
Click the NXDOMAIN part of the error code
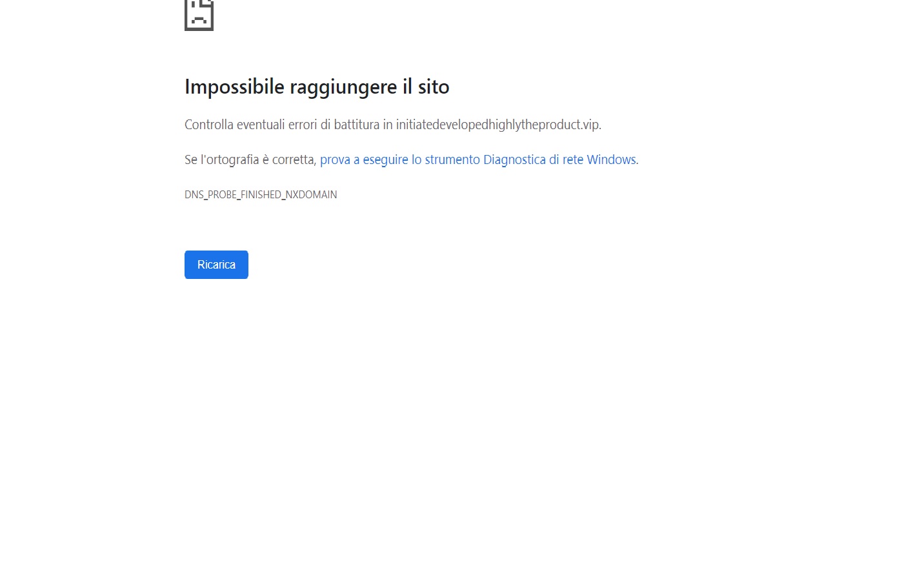(x=312, y=194)
